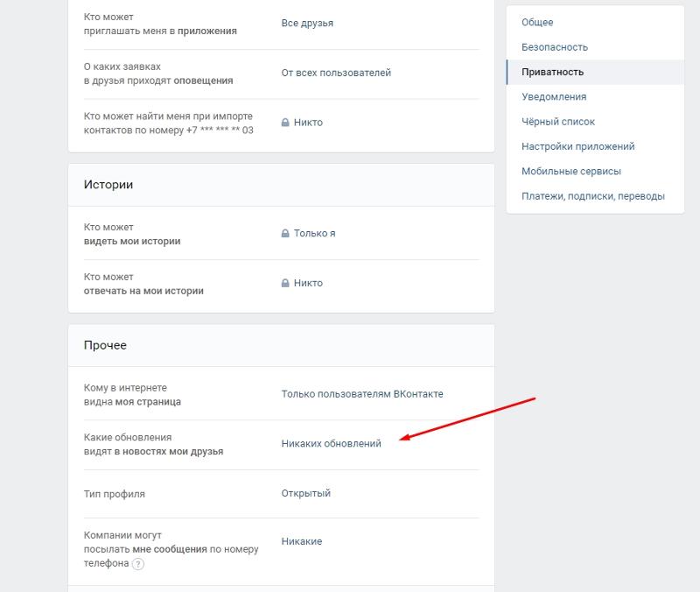Image resolution: width=700 pixels, height=592 pixels.
Task: Click the lock icon beside 'Только я' stories setting
Action: click(x=286, y=233)
